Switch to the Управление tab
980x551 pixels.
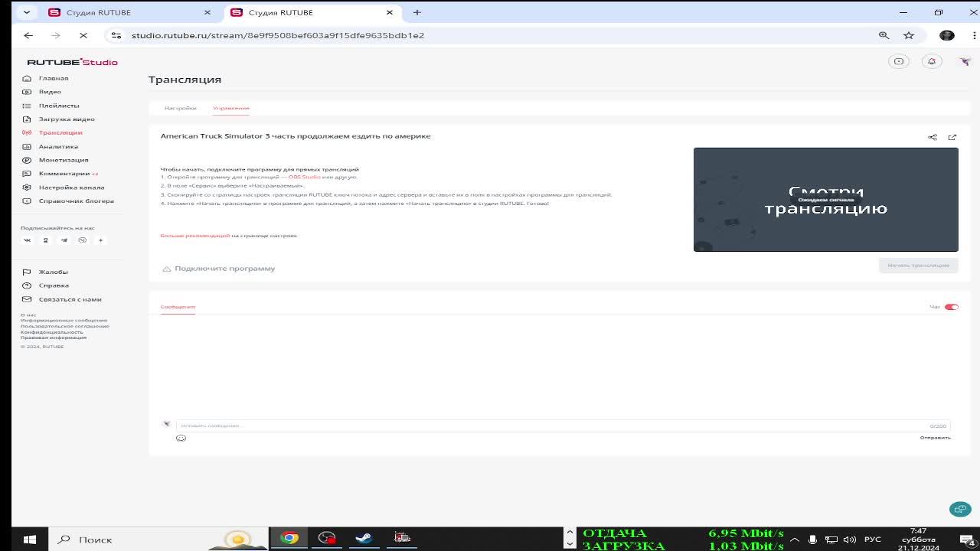(x=231, y=108)
